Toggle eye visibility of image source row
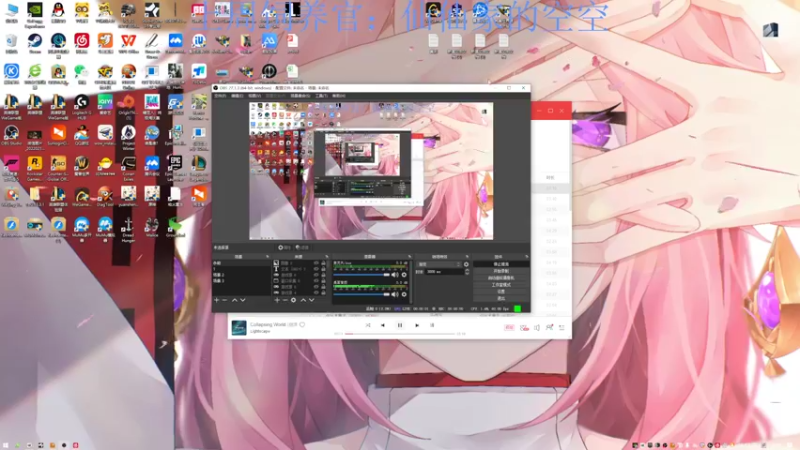The width and height of the screenshot is (800, 450). pyautogui.click(x=316, y=263)
